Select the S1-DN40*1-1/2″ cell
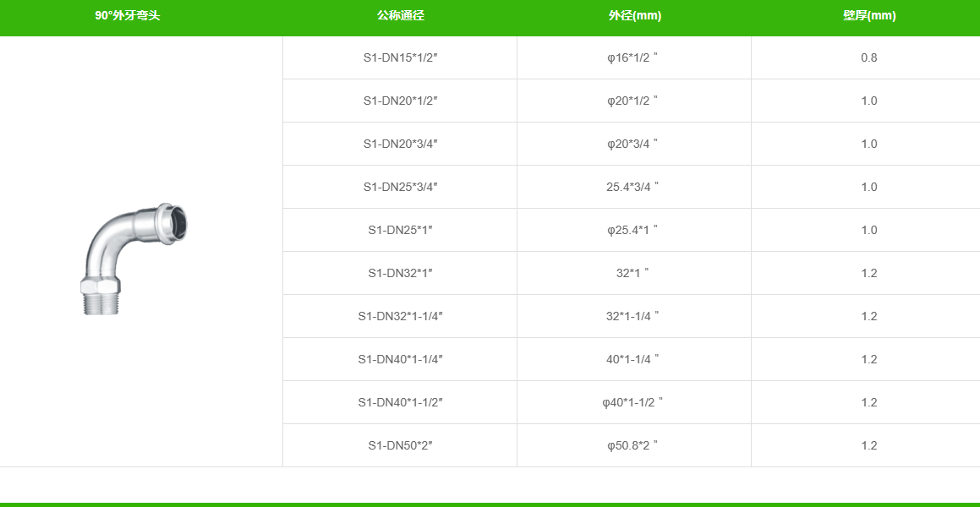The height and width of the screenshot is (507, 980). coord(400,402)
